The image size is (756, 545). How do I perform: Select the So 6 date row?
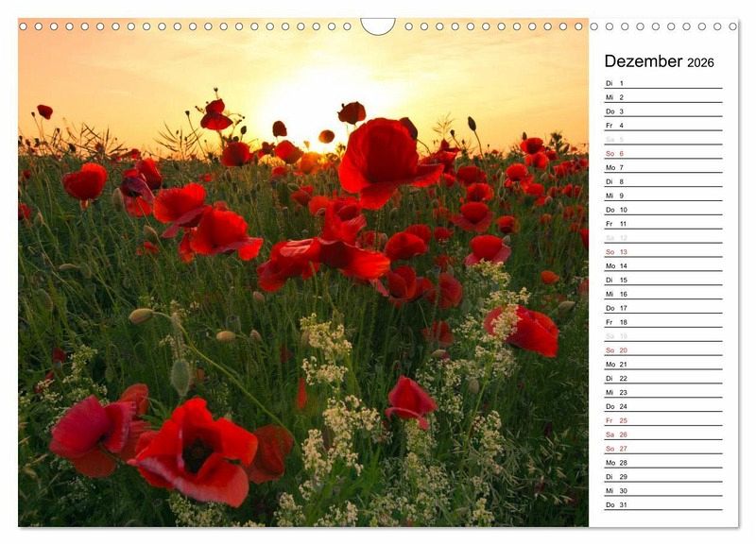(663, 153)
